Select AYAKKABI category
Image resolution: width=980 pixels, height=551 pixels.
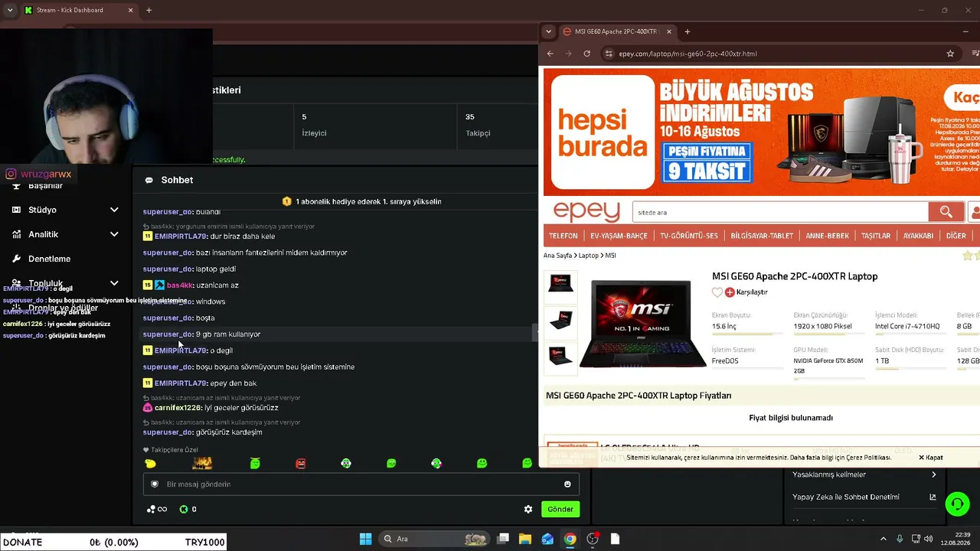tap(918, 236)
